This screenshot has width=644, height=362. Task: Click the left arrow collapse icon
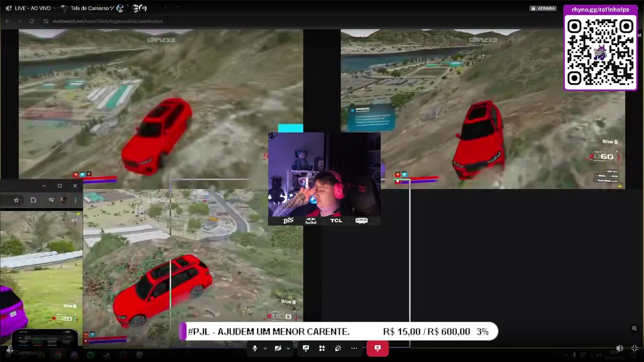click(x=74, y=220)
